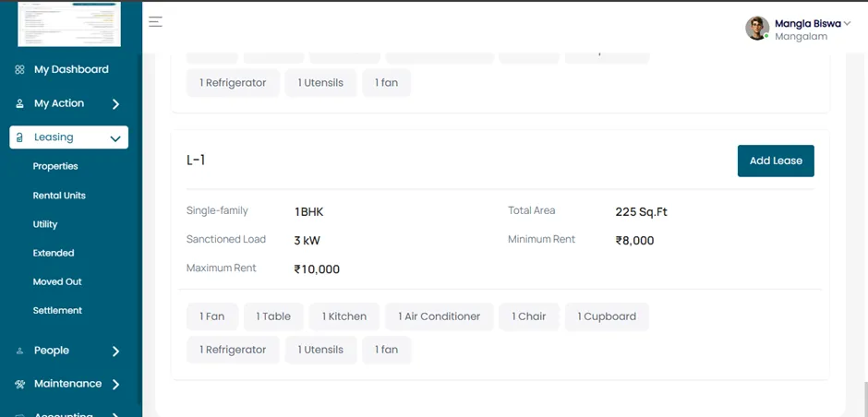
Task: Click the Maximum Rent label
Action: [222, 268]
